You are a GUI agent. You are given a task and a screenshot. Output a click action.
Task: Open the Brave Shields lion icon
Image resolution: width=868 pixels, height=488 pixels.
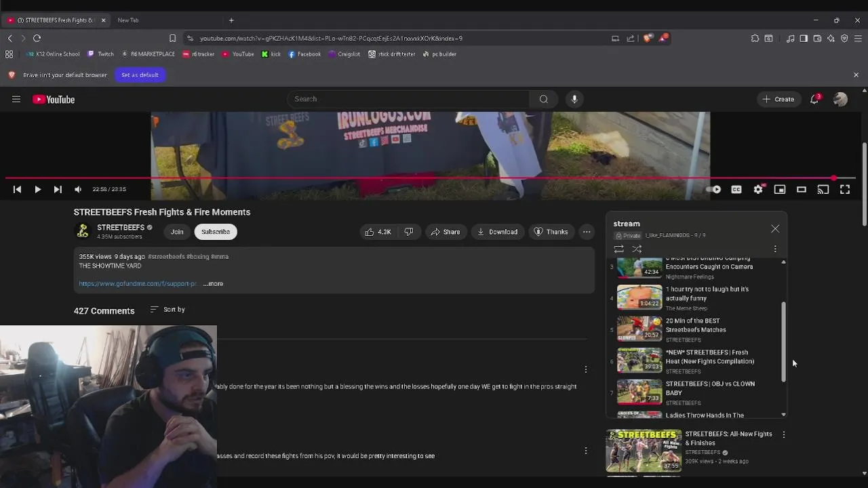[x=647, y=39]
